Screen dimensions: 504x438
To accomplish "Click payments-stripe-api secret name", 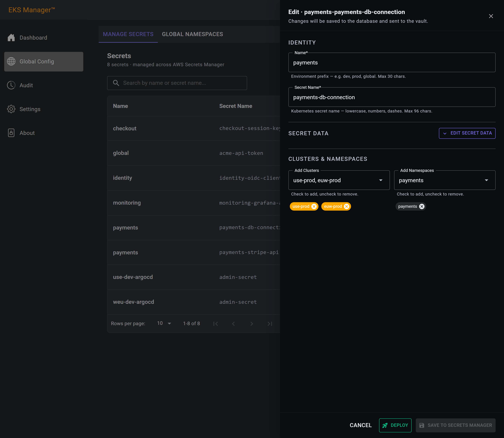I will tap(249, 252).
